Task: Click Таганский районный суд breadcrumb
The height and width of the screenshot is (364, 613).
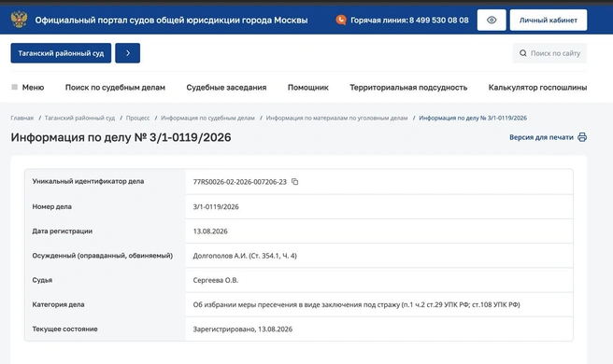Action: (79, 118)
